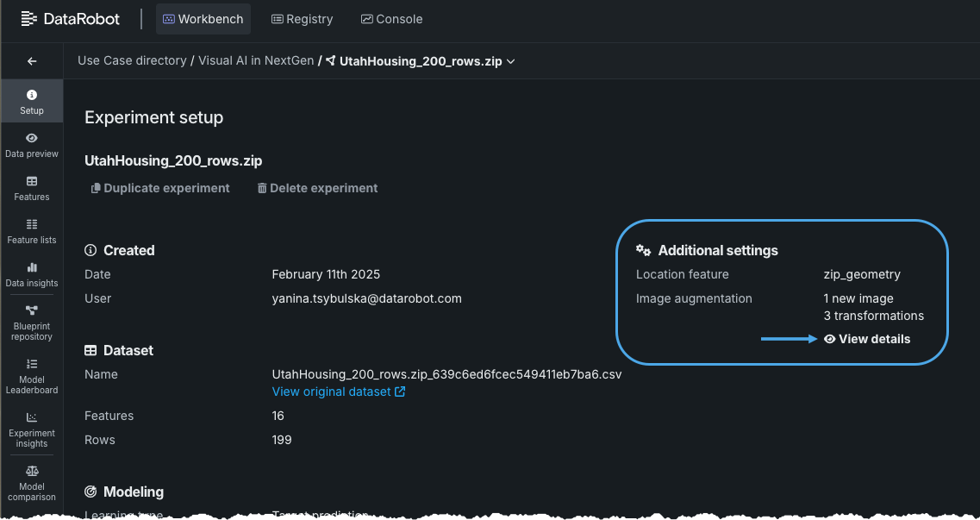Open Model comparison scales icon
The width and height of the screenshot is (980, 520).
pyautogui.click(x=32, y=482)
